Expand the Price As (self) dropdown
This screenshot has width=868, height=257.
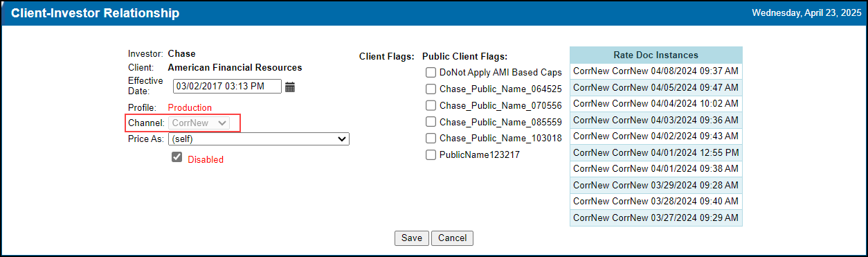(259, 139)
